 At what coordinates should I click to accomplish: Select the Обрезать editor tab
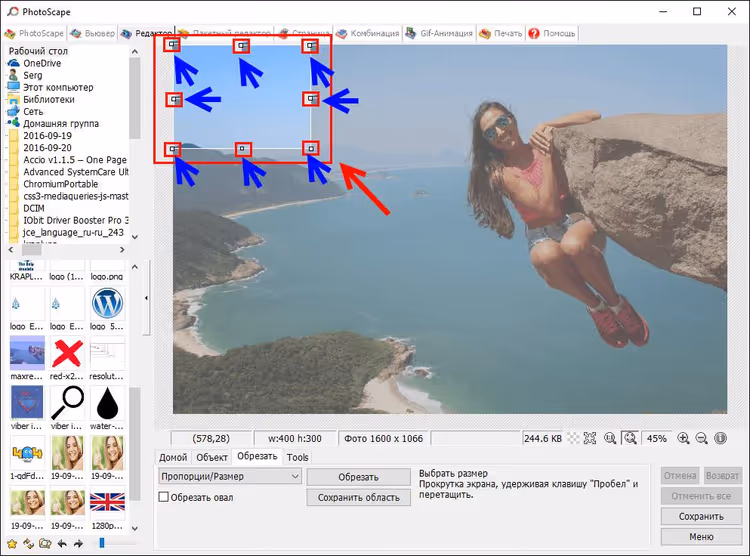point(257,456)
